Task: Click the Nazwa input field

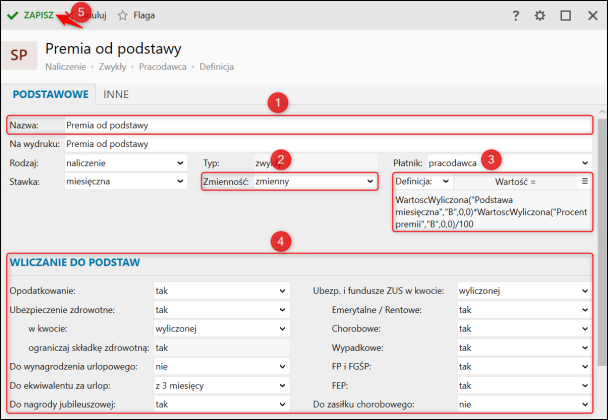Action: coord(328,125)
